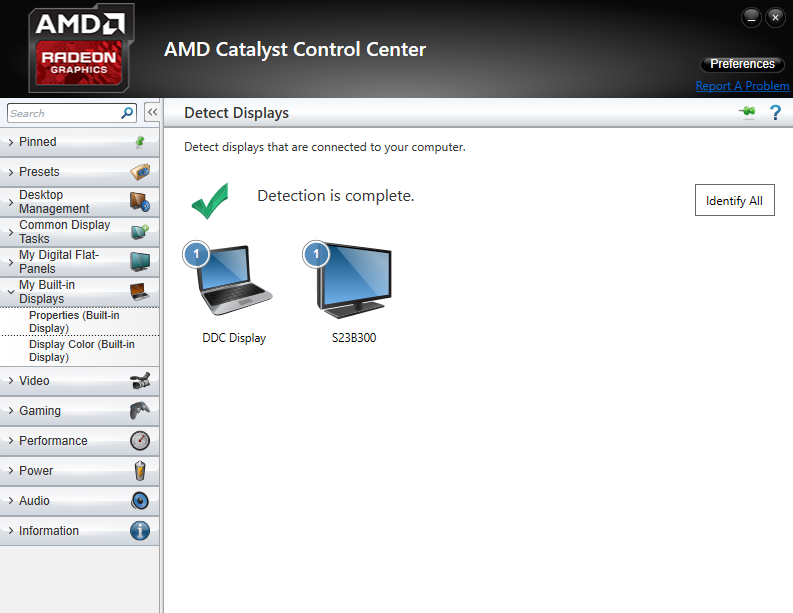This screenshot has width=793, height=613.
Task: Click the Identify All button
Action: point(734,200)
